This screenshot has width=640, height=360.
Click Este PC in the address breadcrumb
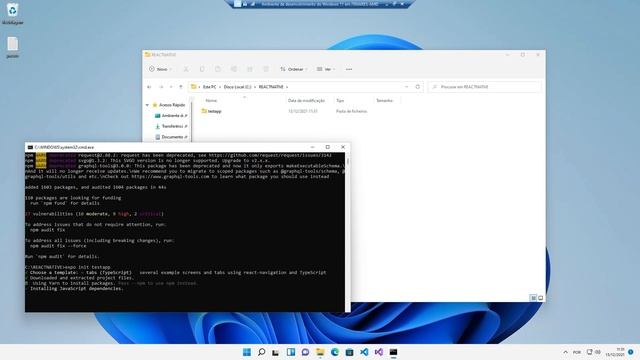pyautogui.click(x=209, y=87)
